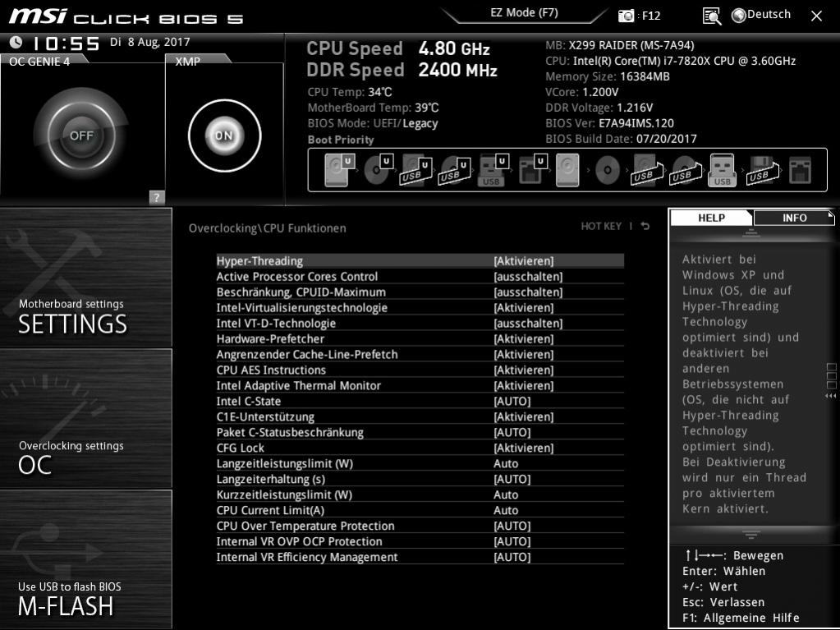The height and width of the screenshot is (630, 840).
Task: Change the CFG Lock setting
Action: point(420,448)
